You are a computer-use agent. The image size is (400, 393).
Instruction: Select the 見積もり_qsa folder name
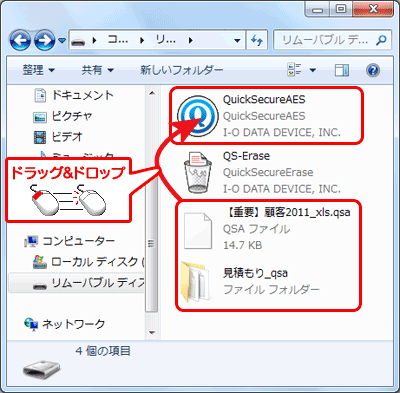click(x=255, y=273)
